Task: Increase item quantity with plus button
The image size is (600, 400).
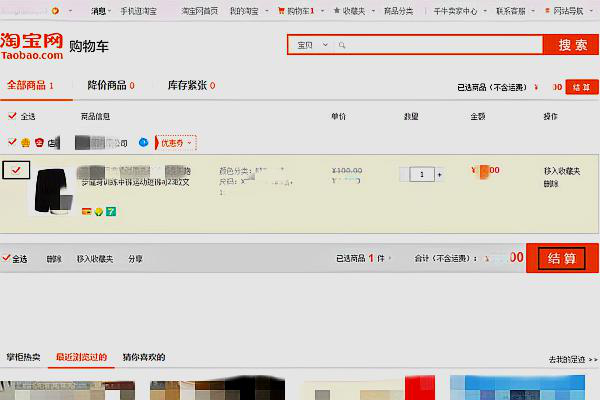Action: [x=440, y=175]
